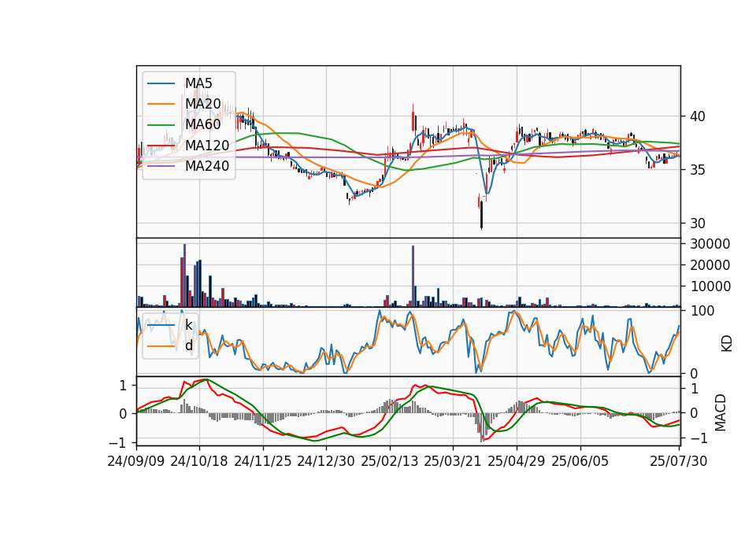Click the 24/09/09 date label

click(x=136, y=461)
